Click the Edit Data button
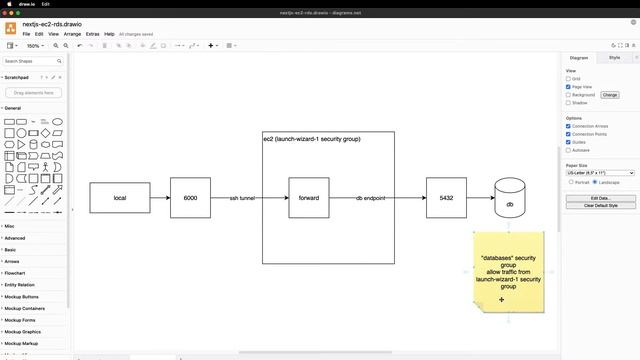 (x=600, y=198)
